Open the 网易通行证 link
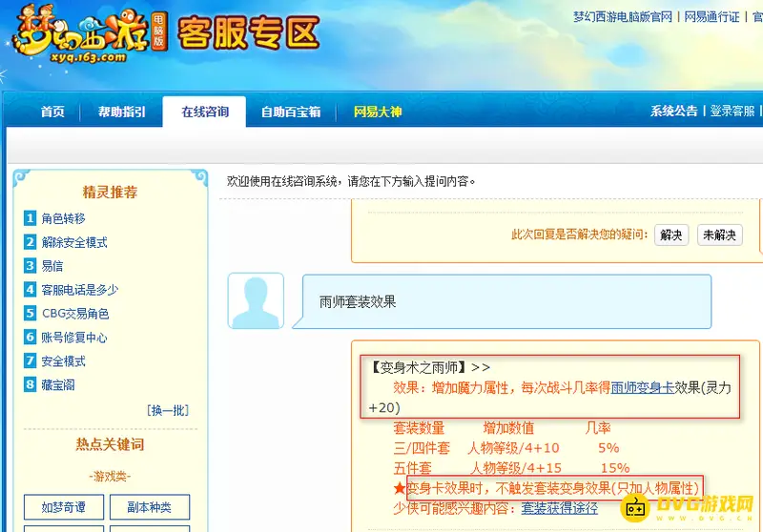The width and height of the screenshot is (763, 532). click(711, 17)
